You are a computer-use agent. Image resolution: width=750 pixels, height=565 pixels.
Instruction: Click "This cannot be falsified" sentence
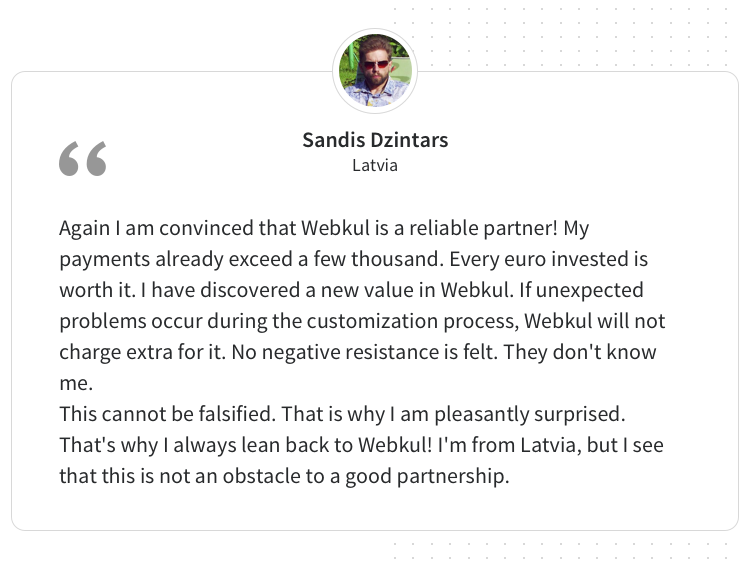click(167, 414)
